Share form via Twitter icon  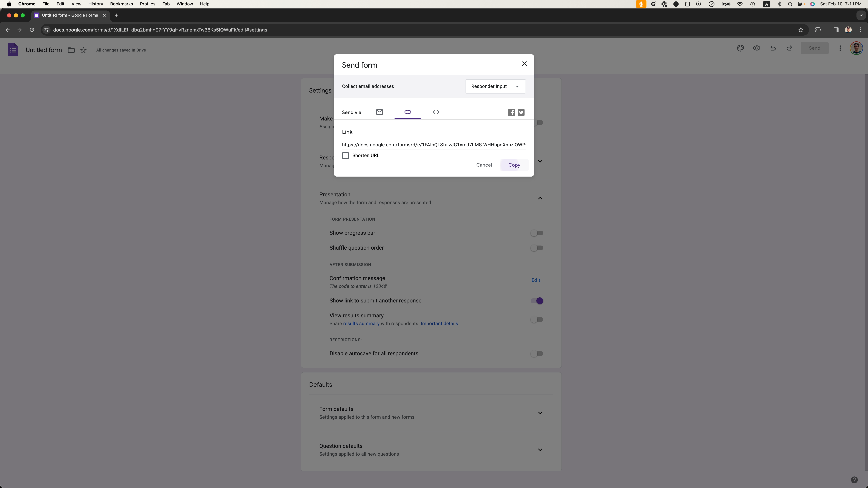(521, 113)
